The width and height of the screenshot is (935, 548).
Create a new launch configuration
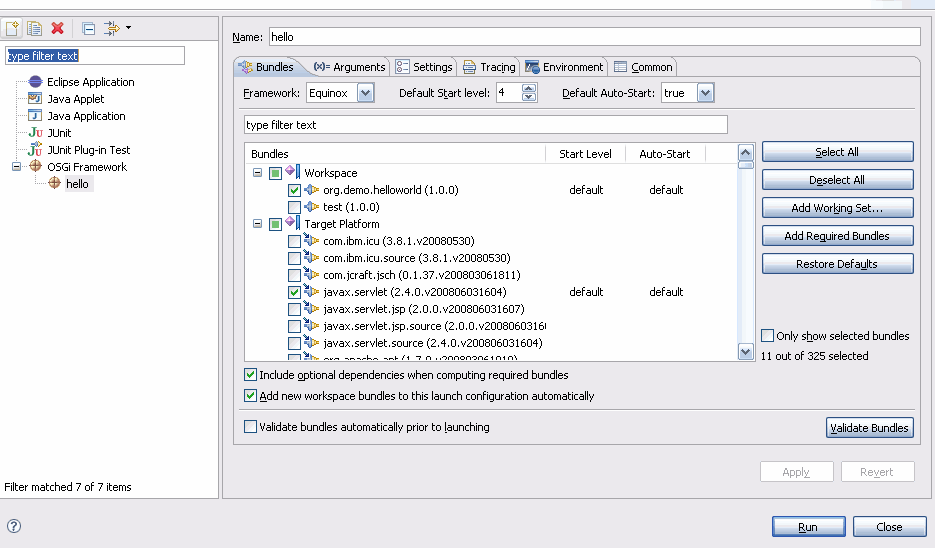click(x=12, y=28)
